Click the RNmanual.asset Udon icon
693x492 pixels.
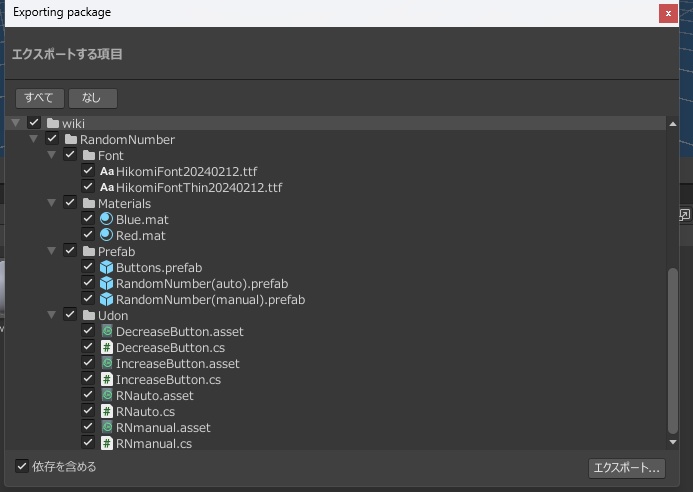point(107,427)
